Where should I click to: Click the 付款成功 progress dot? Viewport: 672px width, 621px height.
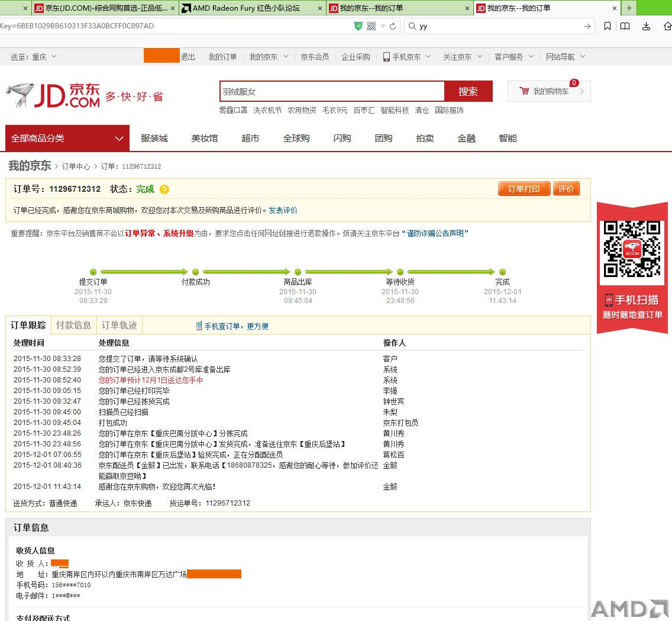195,272
